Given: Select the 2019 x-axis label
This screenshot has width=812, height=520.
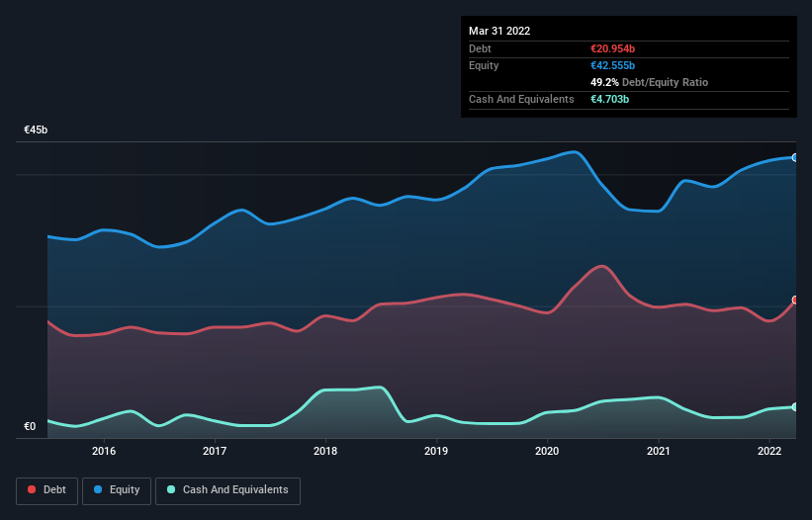Looking at the screenshot, I should [436, 451].
